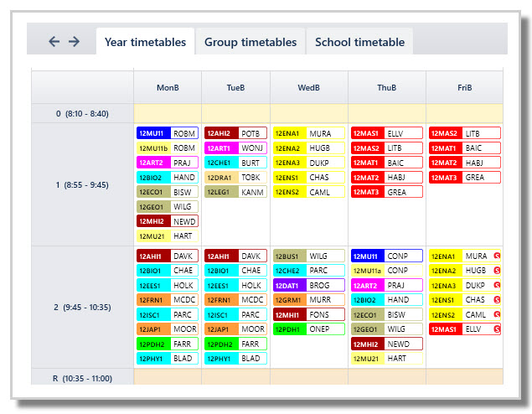
Task: Select the MonB column header
Action: [x=168, y=87]
